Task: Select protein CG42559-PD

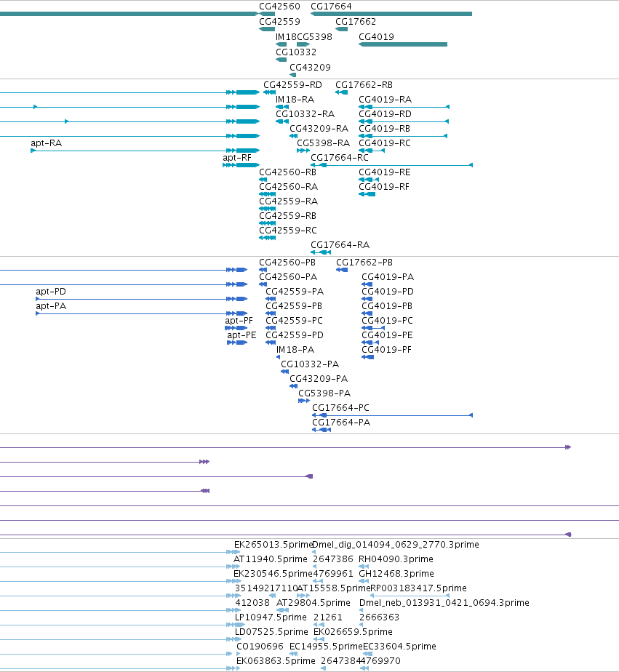Action: pos(295,335)
